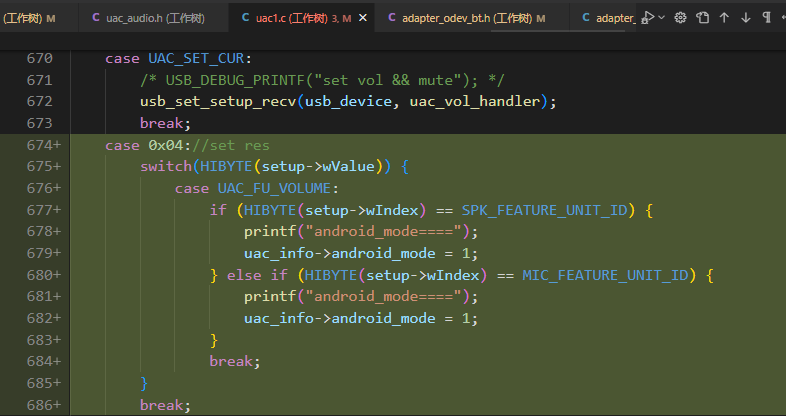786x416 pixels.
Task: Click 'case UAC_FU_VOLUME:' line
Action: click(x=257, y=188)
